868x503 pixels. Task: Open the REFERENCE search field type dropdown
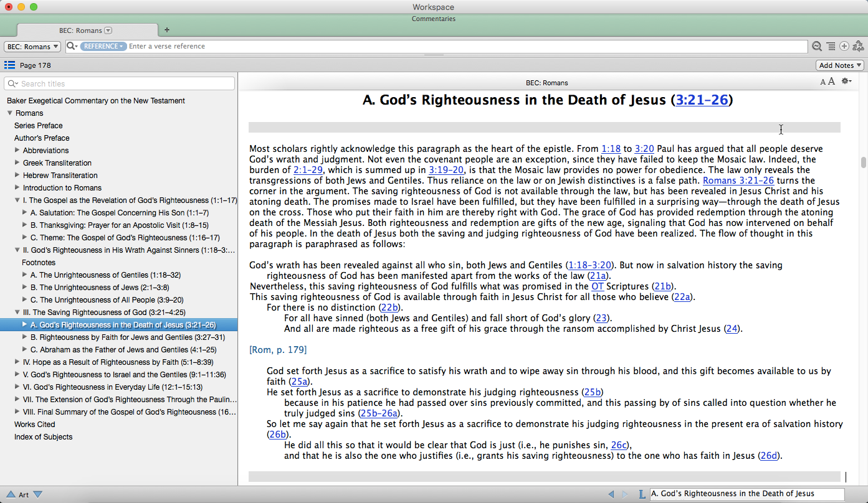[103, 47]
